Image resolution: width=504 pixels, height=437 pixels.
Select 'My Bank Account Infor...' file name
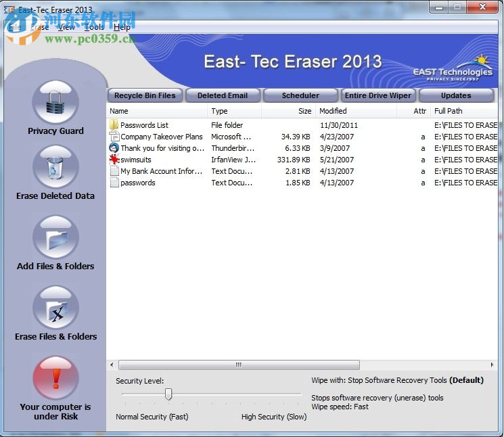click(x=162, y=171)
